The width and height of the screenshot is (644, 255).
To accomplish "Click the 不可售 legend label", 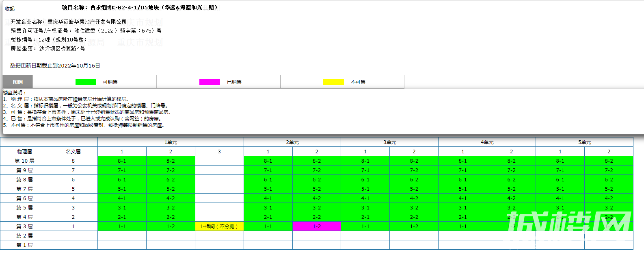I will coord(358,82).
